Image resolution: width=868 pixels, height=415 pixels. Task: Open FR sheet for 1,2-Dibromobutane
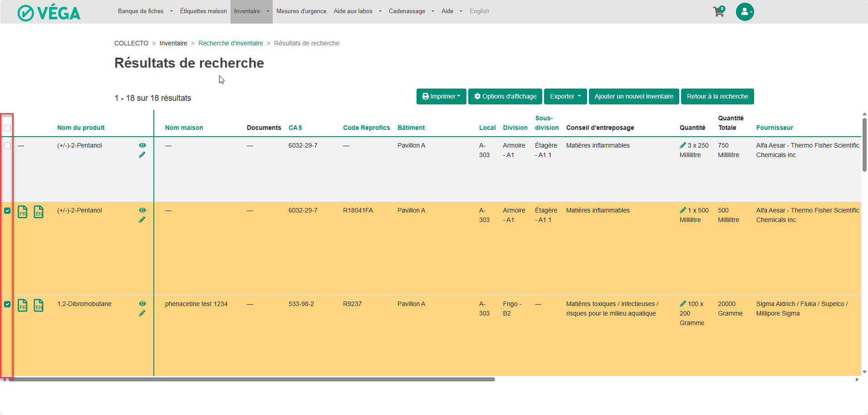pyautogui.click(x=23, y=305)
